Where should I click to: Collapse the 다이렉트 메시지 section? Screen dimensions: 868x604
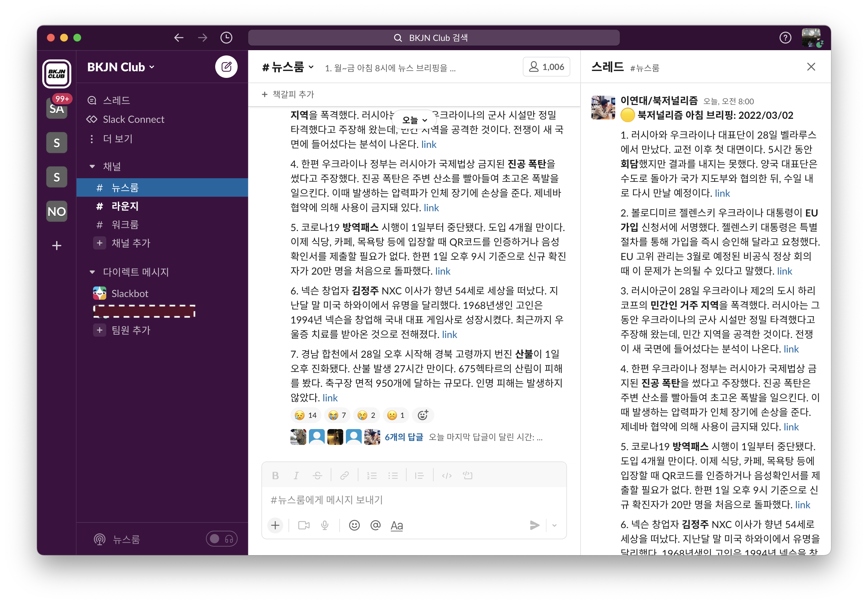[92, 272]
